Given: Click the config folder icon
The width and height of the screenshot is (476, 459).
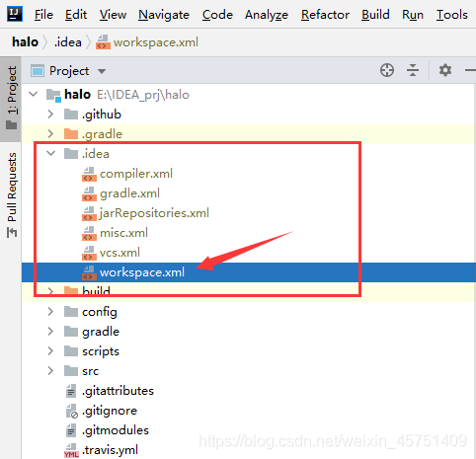Looking at the screenshot, I should click(x=71, y=312).
